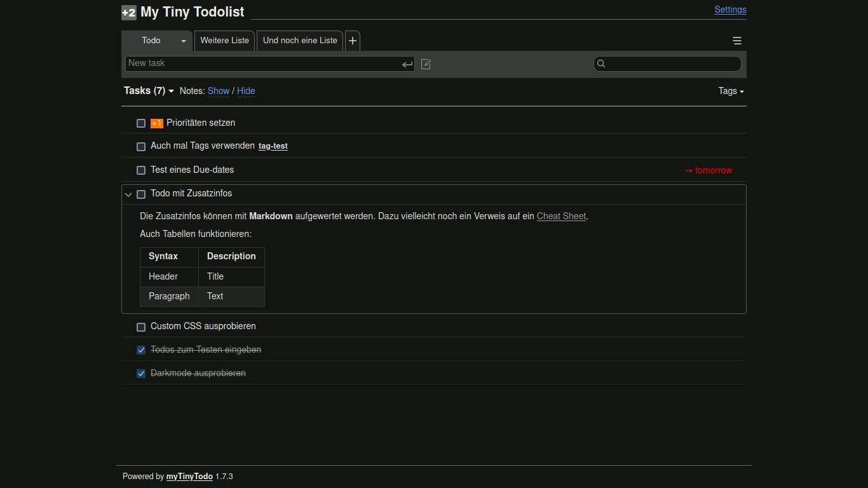The height and width of the screenshot is (488, 868).
Task: Click into the New task input field
Action: coord(261,64)
